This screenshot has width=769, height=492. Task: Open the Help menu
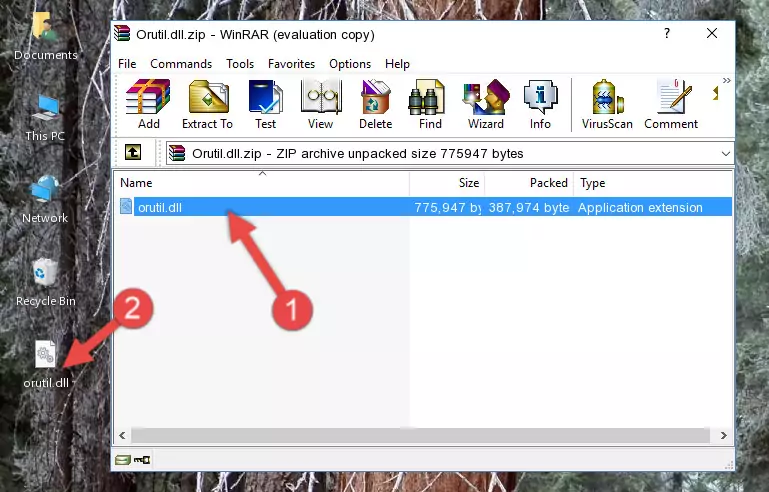tap(397, 64)
